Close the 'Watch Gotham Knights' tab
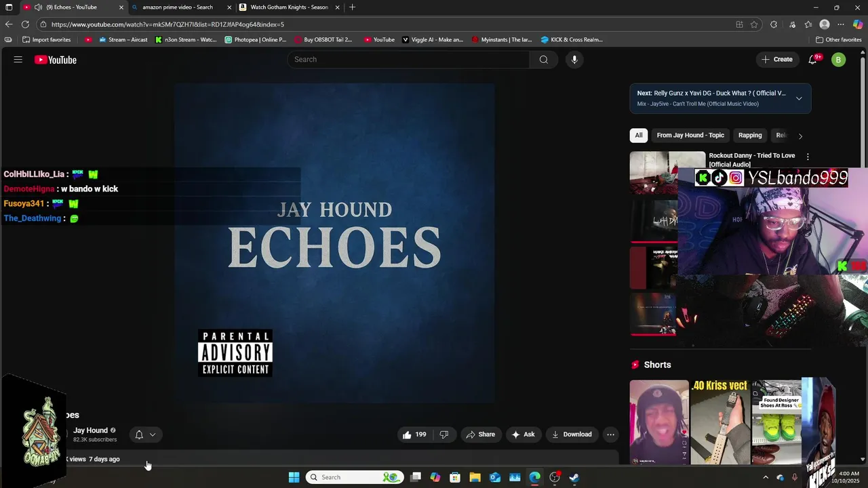The height and width of the screenshot is (488, 868). coord(337,7)
